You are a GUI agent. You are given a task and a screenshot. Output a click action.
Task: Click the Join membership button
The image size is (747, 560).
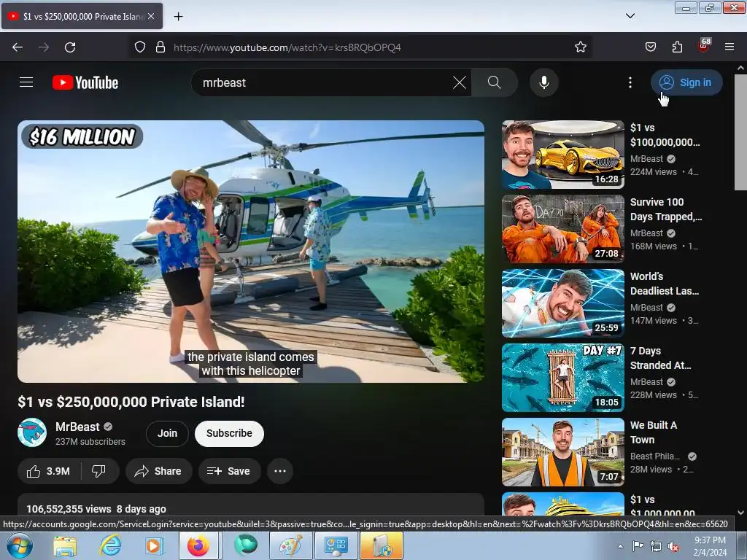click(167, 433)
